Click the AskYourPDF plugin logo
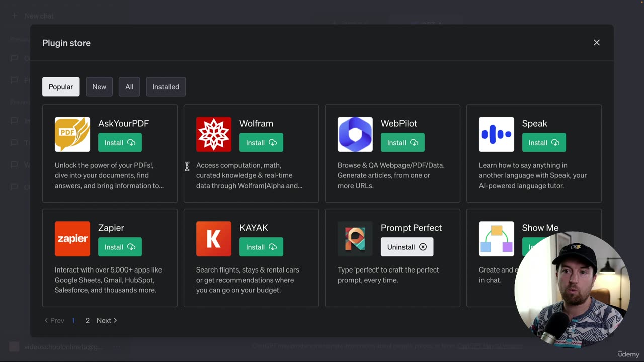 (72, 134)
